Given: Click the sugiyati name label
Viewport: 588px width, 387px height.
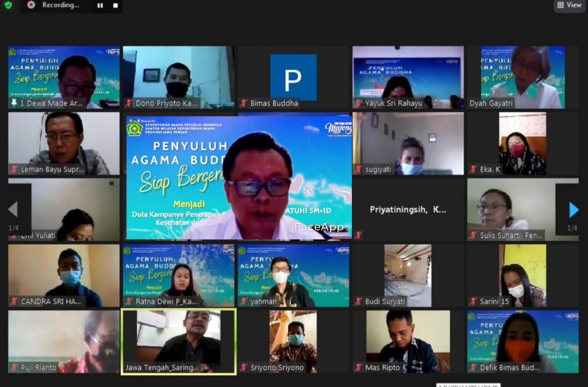Looking at the screenshot, I should [379, 170].
